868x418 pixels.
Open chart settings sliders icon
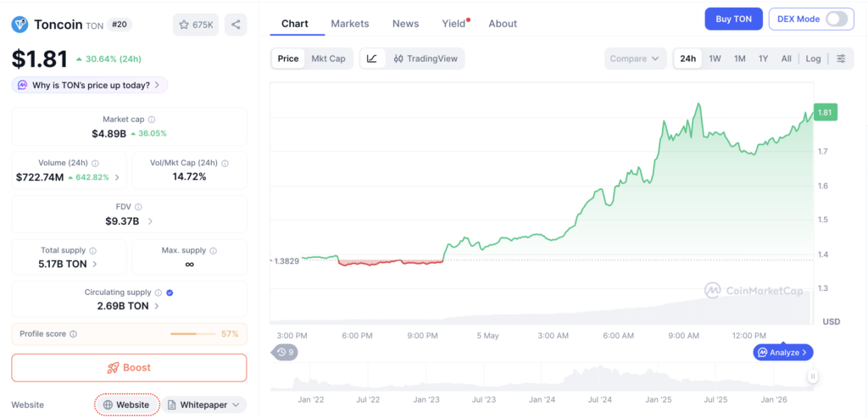coord(841,59)
